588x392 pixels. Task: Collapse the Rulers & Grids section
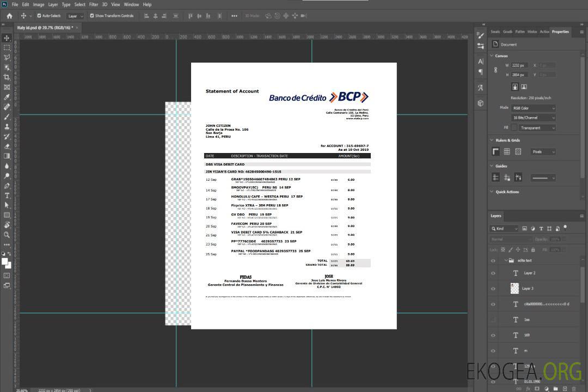[x=492, y=140]
